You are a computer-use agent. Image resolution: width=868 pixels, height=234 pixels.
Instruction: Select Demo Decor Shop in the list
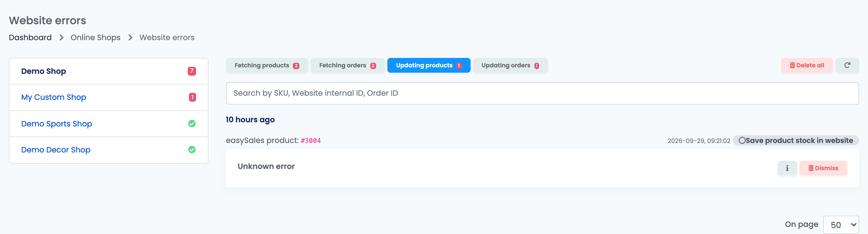tap(109, 150)
